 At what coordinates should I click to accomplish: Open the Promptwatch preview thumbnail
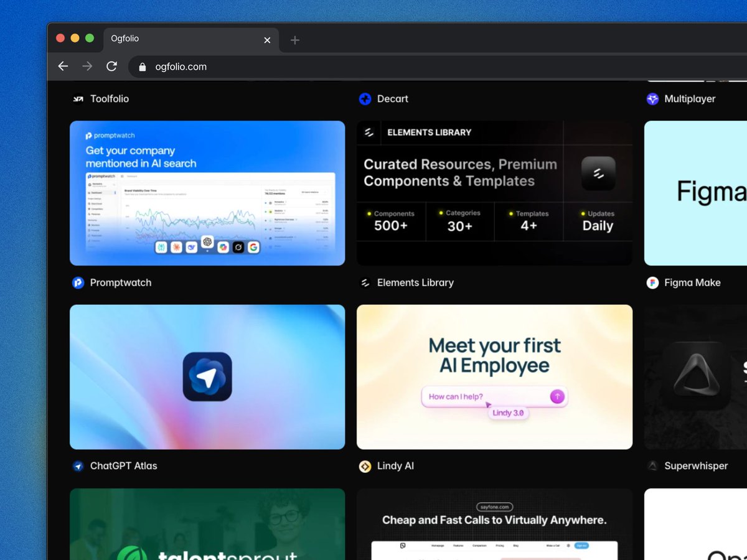click(x=207, y=193)
